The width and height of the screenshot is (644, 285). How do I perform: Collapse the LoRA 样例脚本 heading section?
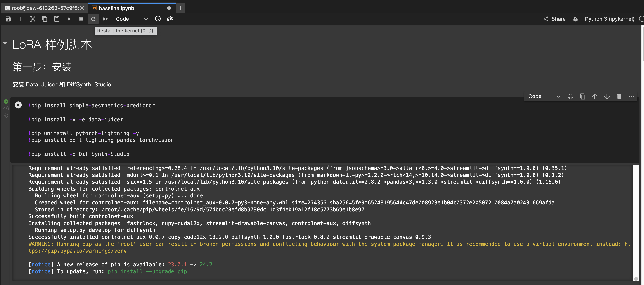coord(5,43)
